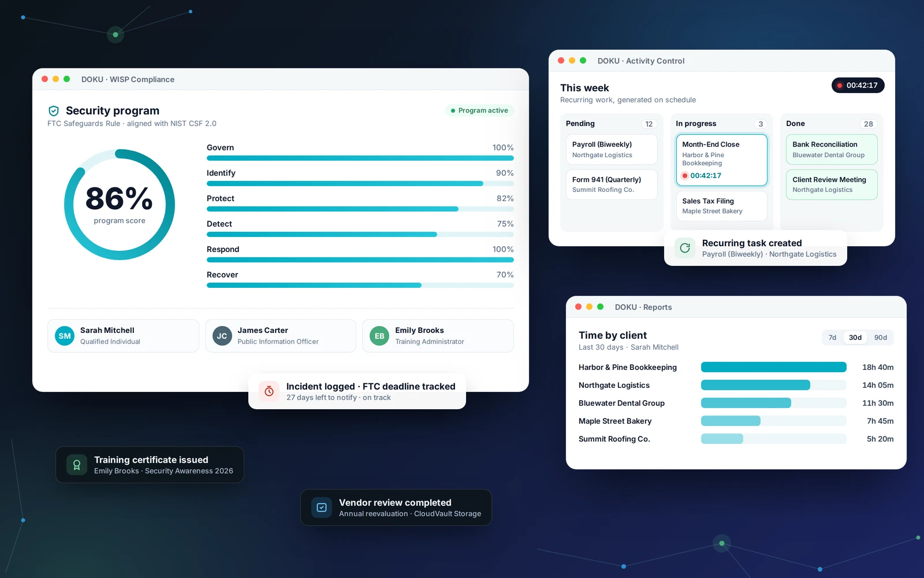Click the 18h 40m value

878,367
